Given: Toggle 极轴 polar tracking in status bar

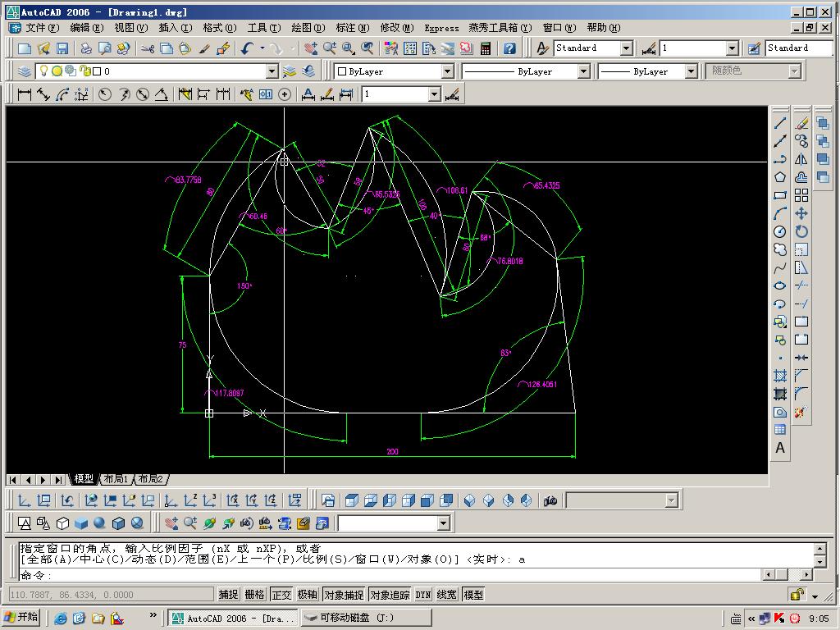Looking at the screenshot, I should [308, 594].
